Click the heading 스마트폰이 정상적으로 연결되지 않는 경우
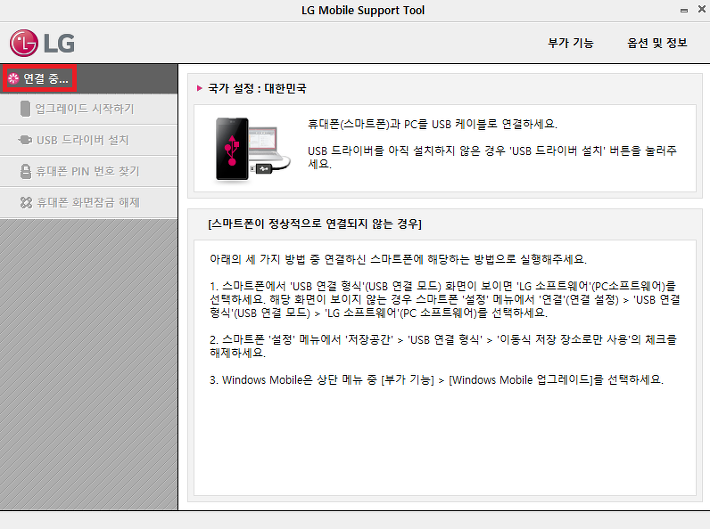Viewport: 710px width, 529px height. tap(315, 223)
